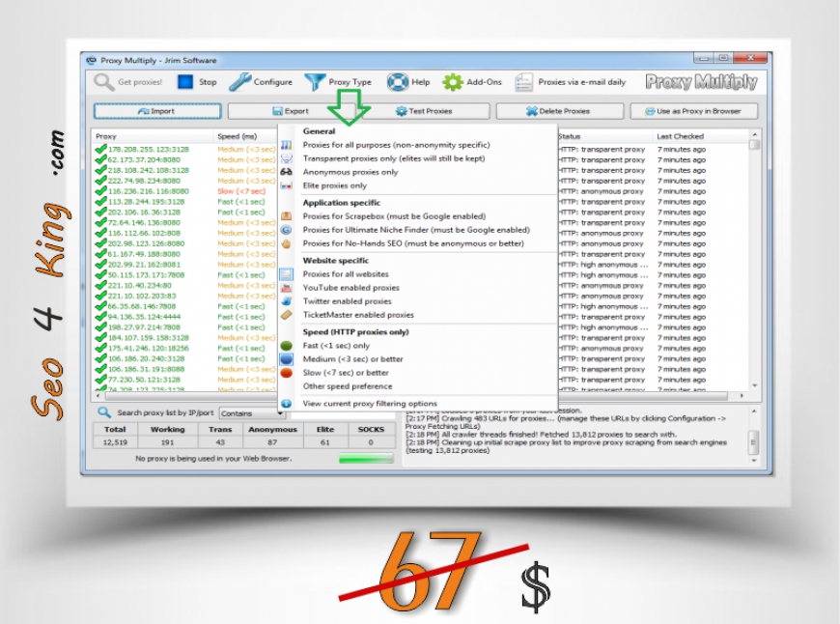Select Elite proxies only
Viewport: 840px width, 624px height.
click(335, 185)
